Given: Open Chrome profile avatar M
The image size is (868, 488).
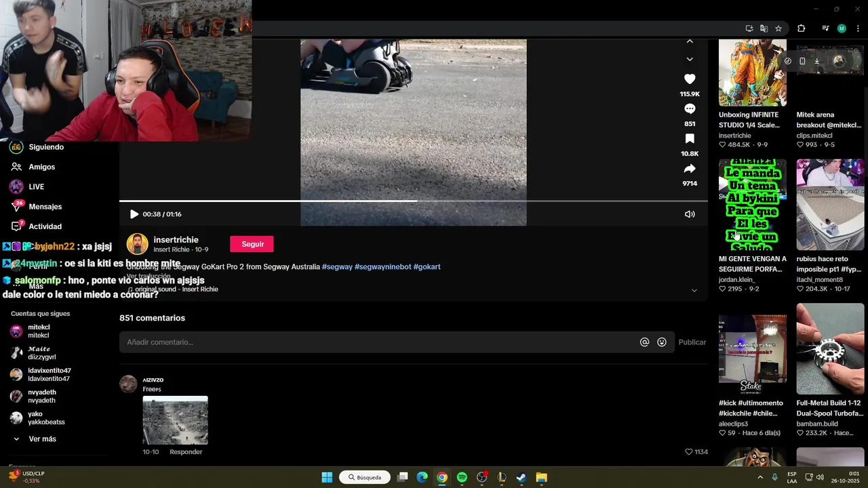Looking at the screenshot, I should click(x=842, y=28).
